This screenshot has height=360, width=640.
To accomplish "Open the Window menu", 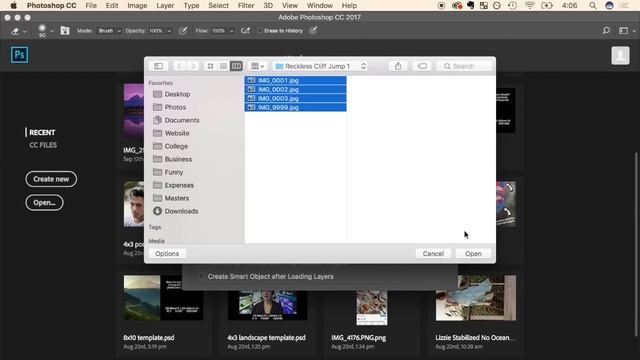I will [320, 6].
